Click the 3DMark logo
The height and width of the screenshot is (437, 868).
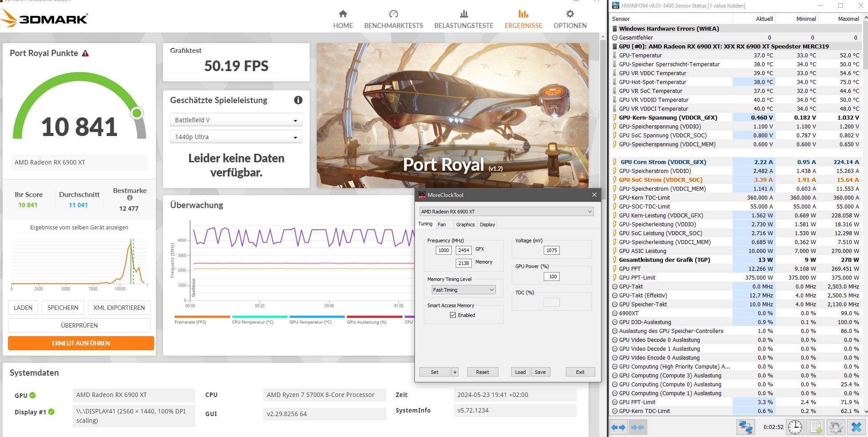pyautogui.click(x=44, y=19)
